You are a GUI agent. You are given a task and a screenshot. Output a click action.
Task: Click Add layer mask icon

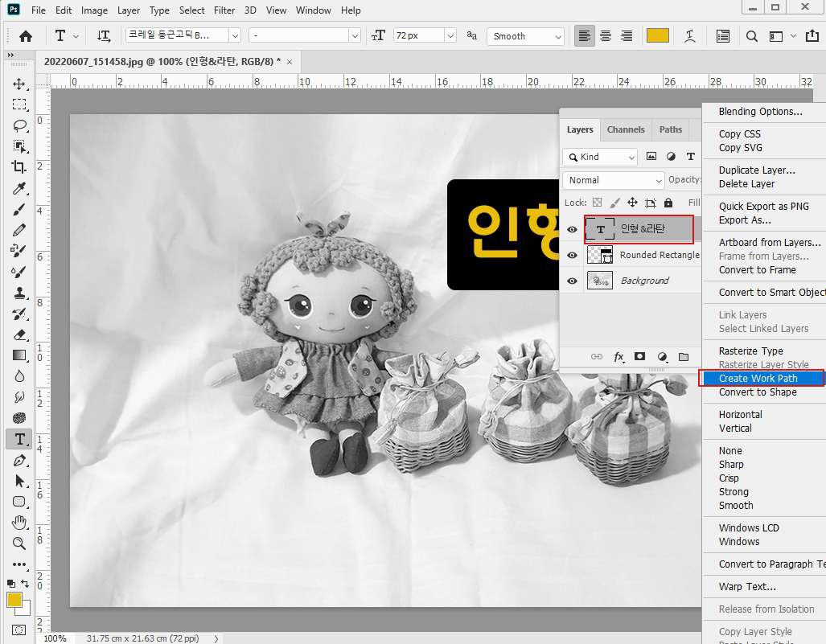[x=639, y=356]
